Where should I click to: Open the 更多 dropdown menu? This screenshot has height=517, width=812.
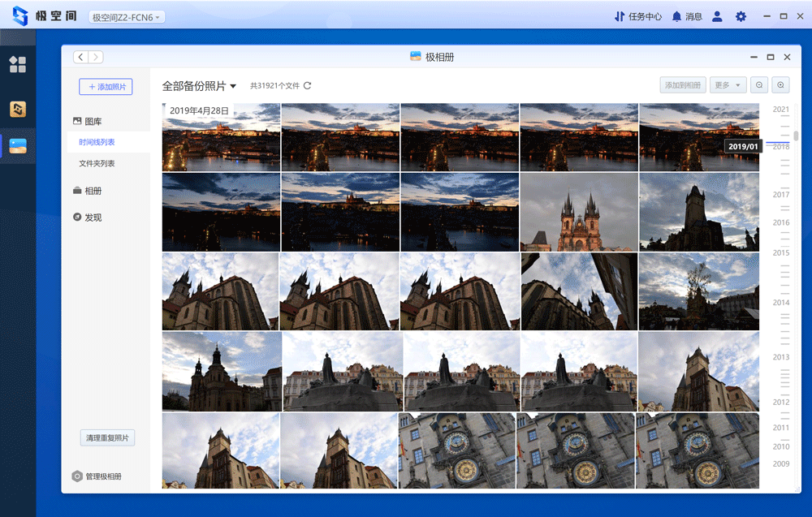(x=728, y=85)
